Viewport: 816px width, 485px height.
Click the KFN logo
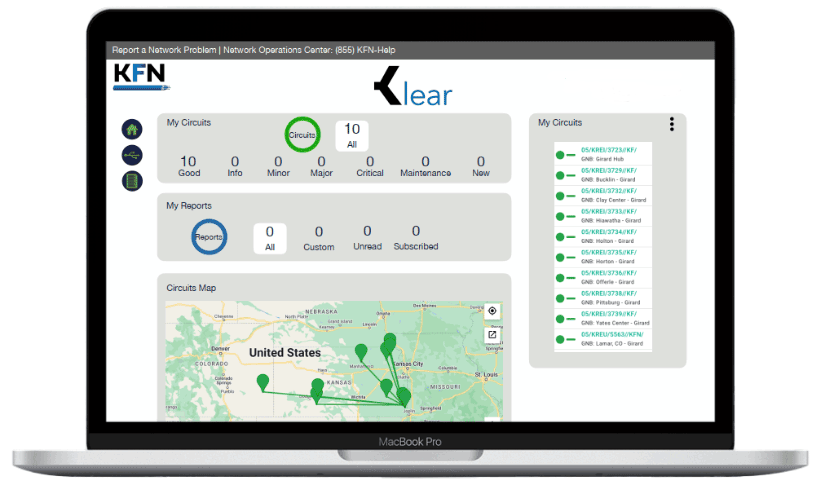(140, 76)
